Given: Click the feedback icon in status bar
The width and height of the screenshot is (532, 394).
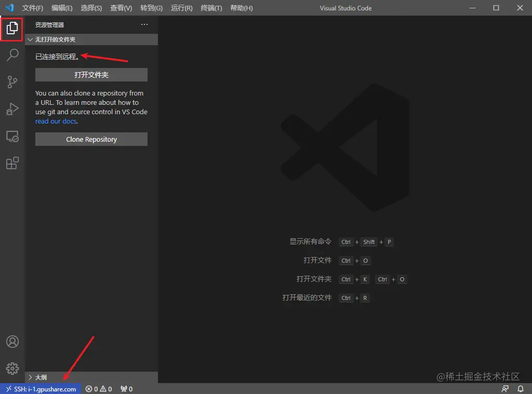Looking at the screenshot, I should 505,389.
